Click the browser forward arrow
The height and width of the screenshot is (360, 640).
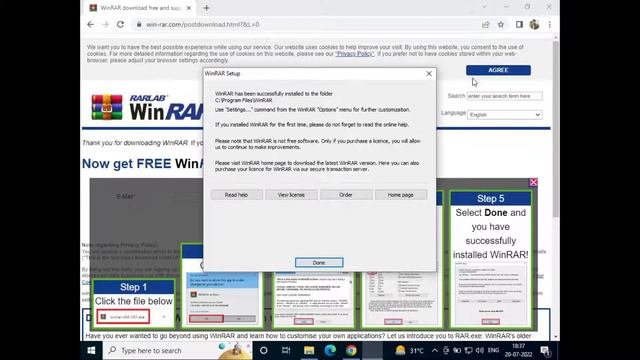coord(105,24)
